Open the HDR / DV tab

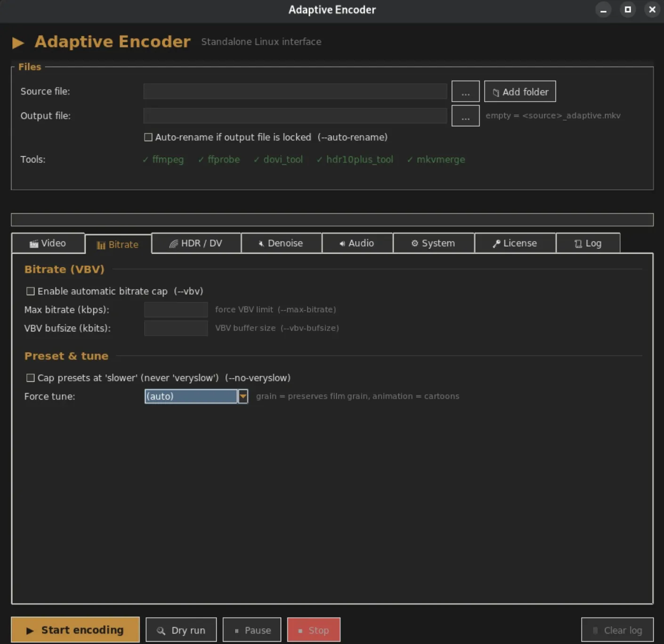(x=196, y=243)
